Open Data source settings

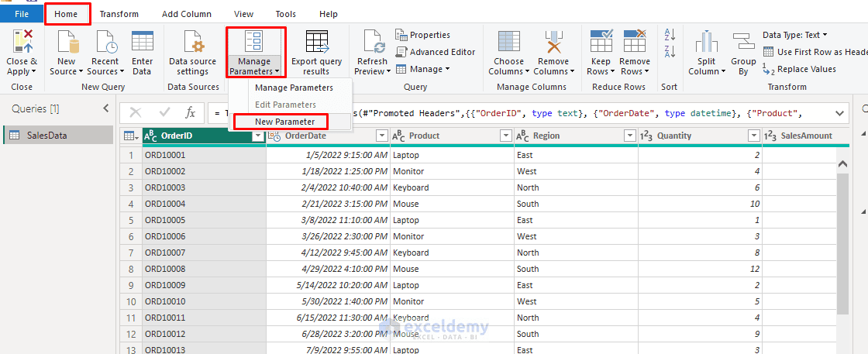(x=193, y=54)
